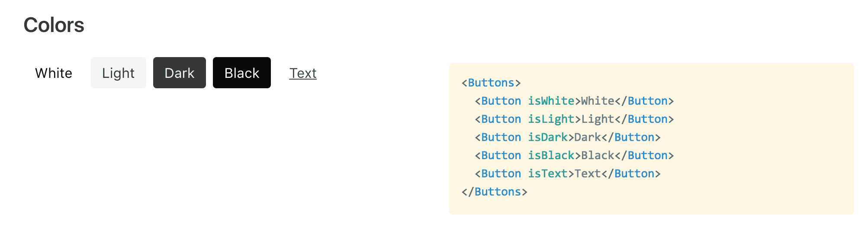Viewport: 868px width, 231px height.
Task: Click the gray "Dark" label text inside code
Action: click(588, 137)
